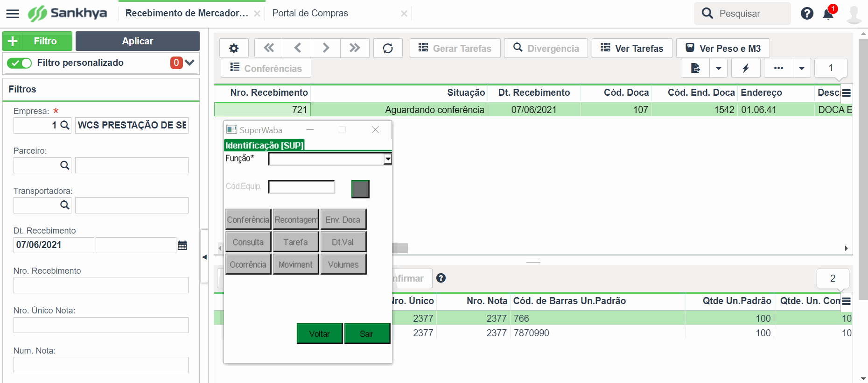Click the Num. Nota field
Screen dimensions: 868x383
[x=101, y=365]
